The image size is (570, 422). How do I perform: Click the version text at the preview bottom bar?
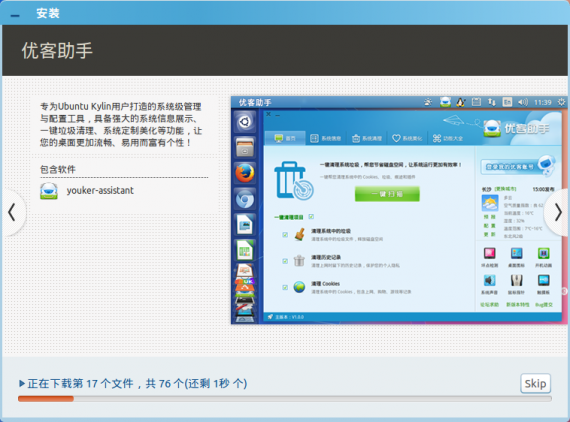(289, 317)
